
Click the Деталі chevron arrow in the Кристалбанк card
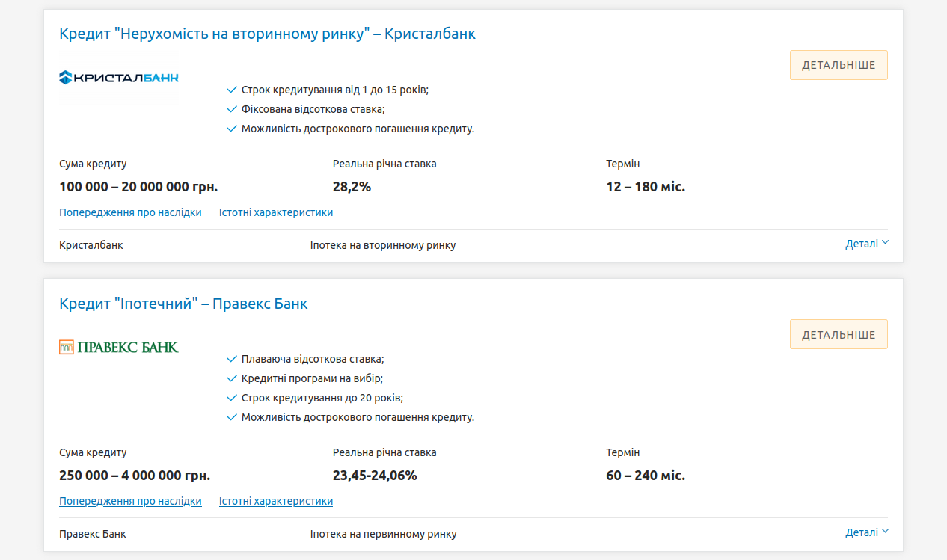pos(886,243)
